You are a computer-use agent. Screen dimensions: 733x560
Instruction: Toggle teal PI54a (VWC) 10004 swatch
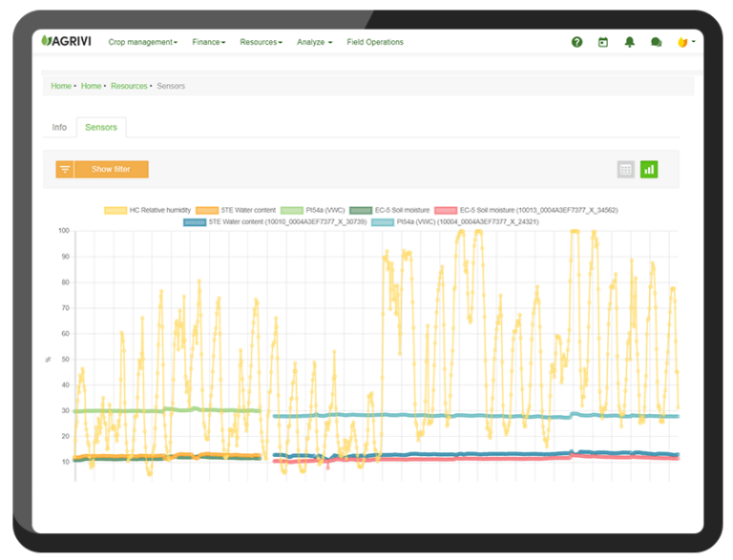coord(383,222)
